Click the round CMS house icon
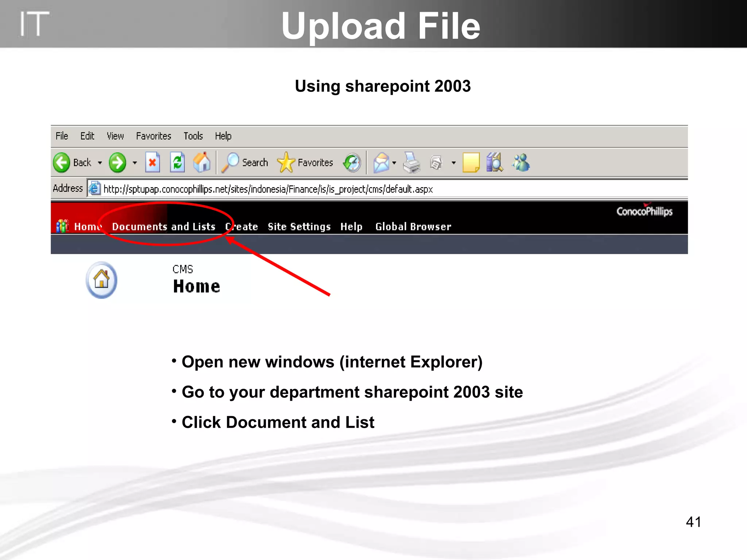Image resolution: width=747 pixels, height=560 pixels. click(x=101, y=280)
